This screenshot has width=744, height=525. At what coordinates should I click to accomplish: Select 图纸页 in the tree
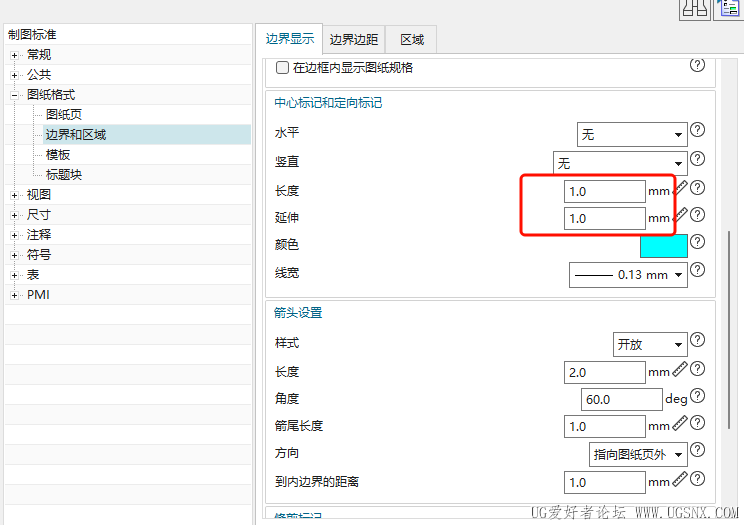pos(64,114)
